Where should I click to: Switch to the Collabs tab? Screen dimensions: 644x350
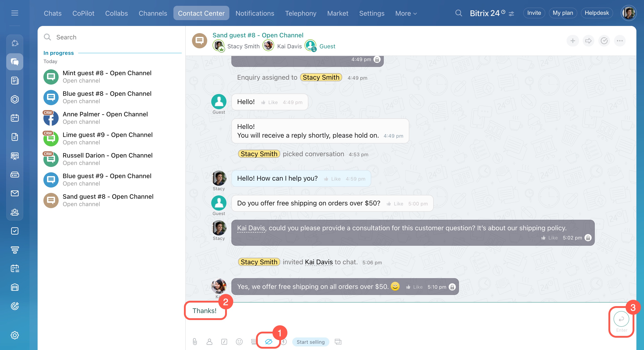click(x=117, y=13)
